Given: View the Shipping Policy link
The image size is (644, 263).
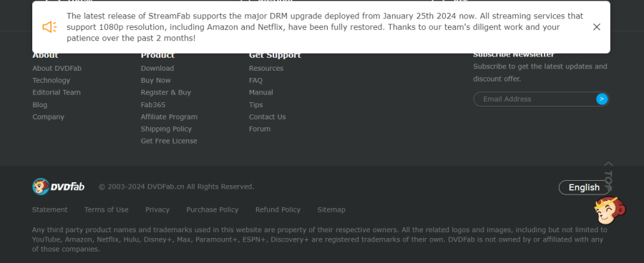Looking at the screenshot, I should 166,129.
